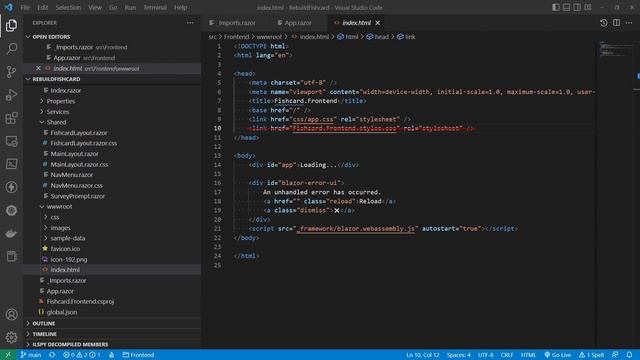The image size is (640, 360).
Task: Close the index.html editor tab
Action: pyautogui.click(x=378, y=23)
